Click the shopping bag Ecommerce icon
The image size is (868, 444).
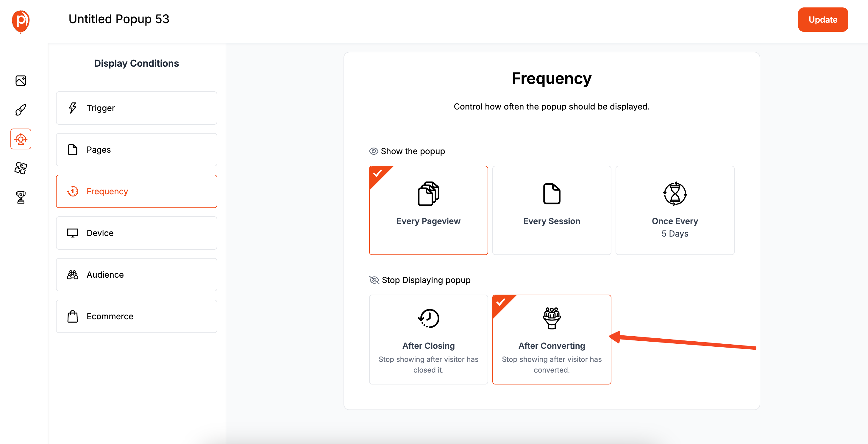coord(72,316)
